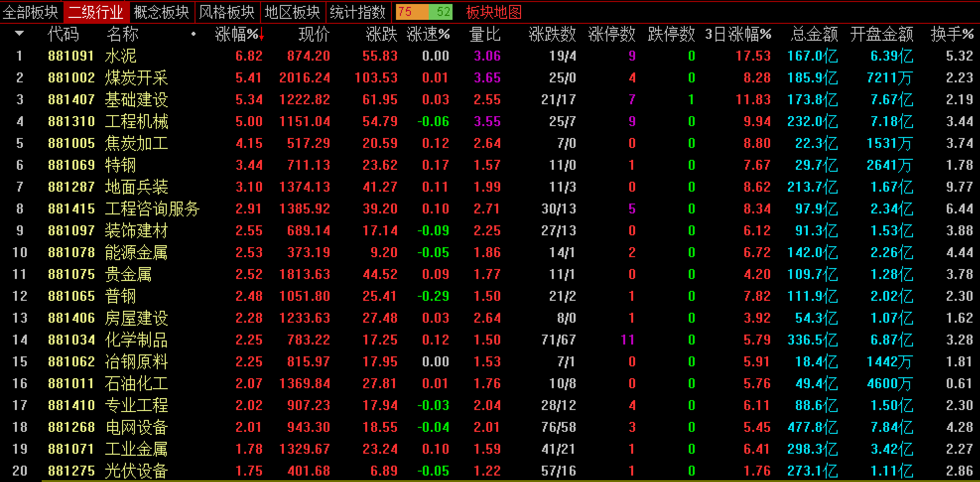Sort by the 代码 column header
Screen dimensions: 980x482
pyautogui.click(x=63, y=34)
